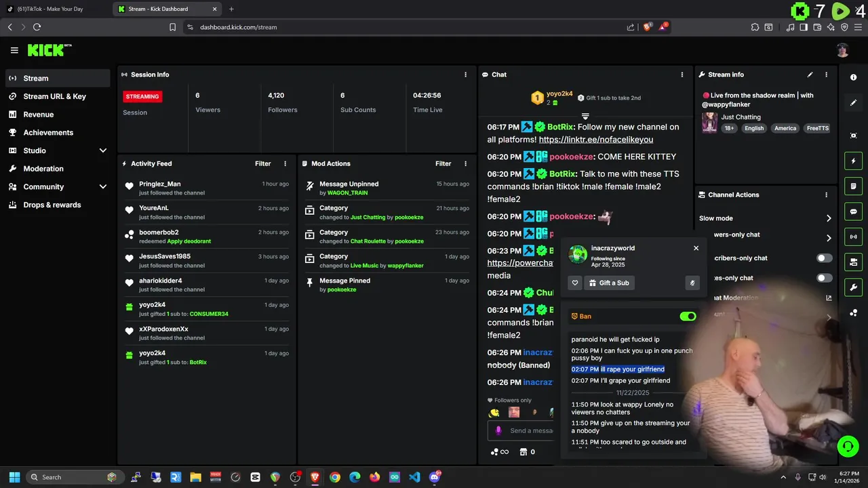Toggle the chat bubble widget in right sidebar

coord(854,211)
